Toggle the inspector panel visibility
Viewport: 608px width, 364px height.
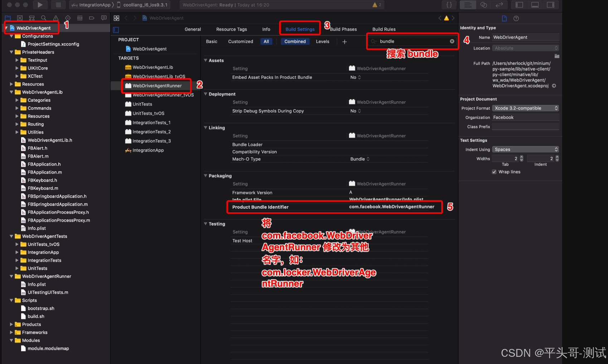(551, 5)
